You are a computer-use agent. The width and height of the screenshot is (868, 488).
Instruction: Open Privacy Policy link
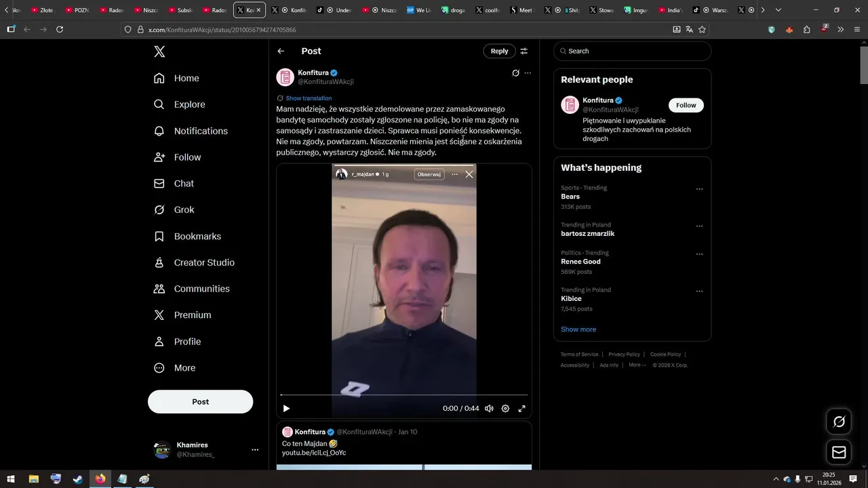(624, 354)
